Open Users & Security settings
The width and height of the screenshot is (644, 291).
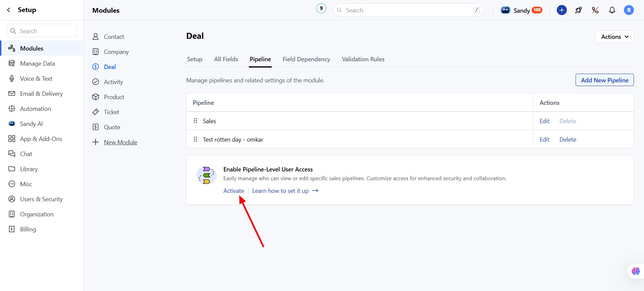click(x=42, y=199)
